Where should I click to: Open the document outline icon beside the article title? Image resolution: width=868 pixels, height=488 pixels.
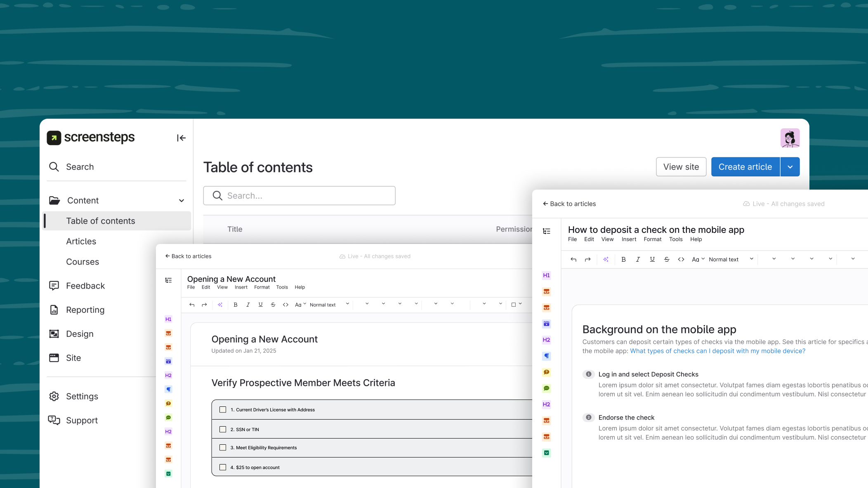coord(547,232)
